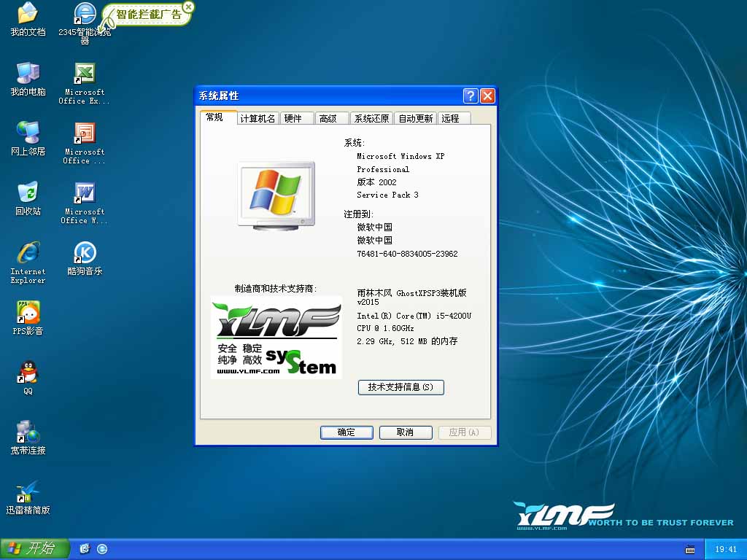Click the YLMF system manufacturer logo image
Image resolution: width=747 pixels, height=560 pixels.
pyautogui.click(x=276, y=337)
